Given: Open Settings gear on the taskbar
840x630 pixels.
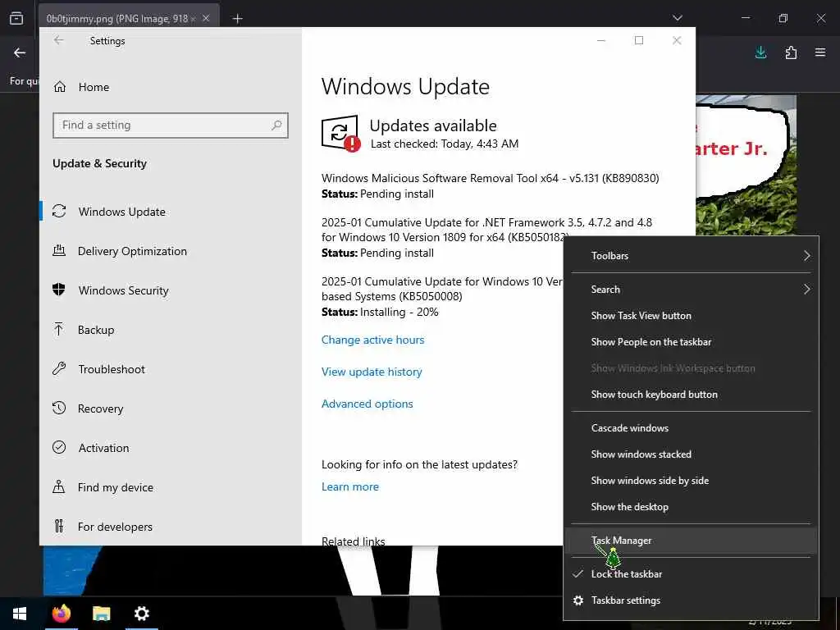Looking at the screenshot, I should point(141,614).
